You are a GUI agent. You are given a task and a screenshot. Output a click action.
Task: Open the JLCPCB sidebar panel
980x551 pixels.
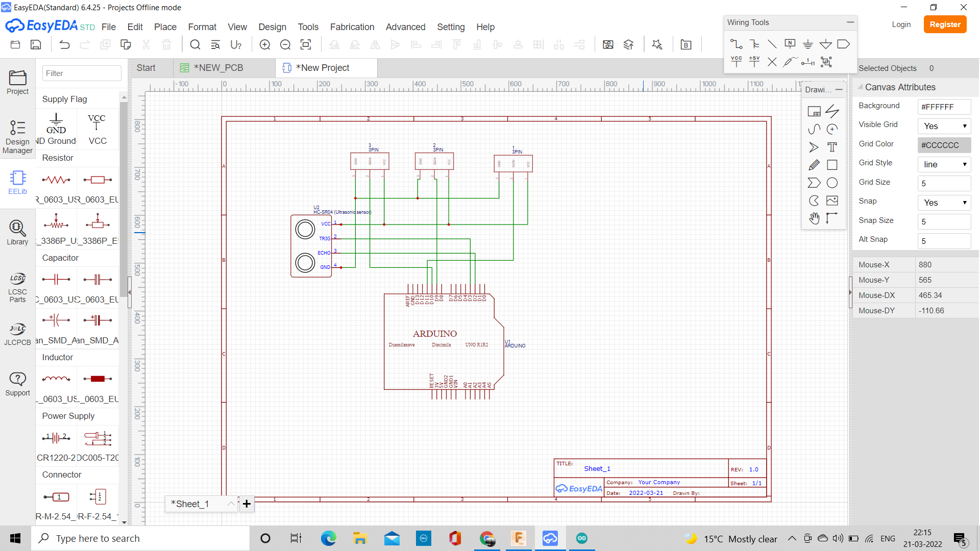17,333
